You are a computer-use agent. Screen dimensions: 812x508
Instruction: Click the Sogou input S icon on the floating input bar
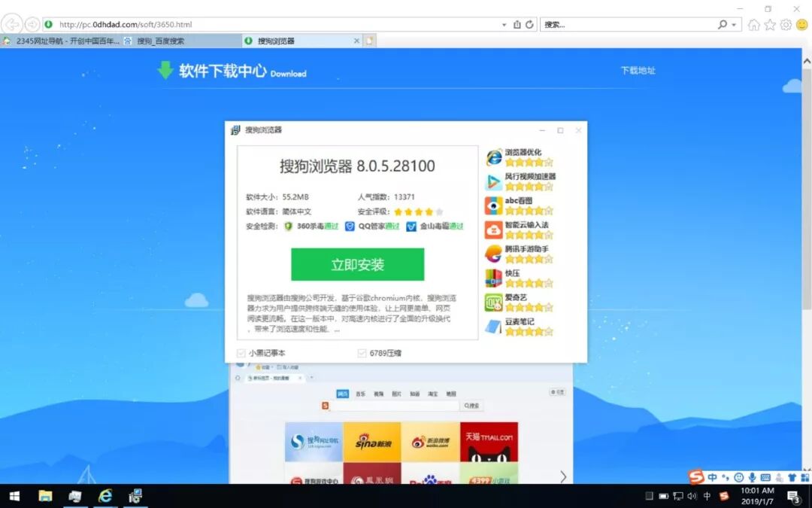(x=696, y=476)
